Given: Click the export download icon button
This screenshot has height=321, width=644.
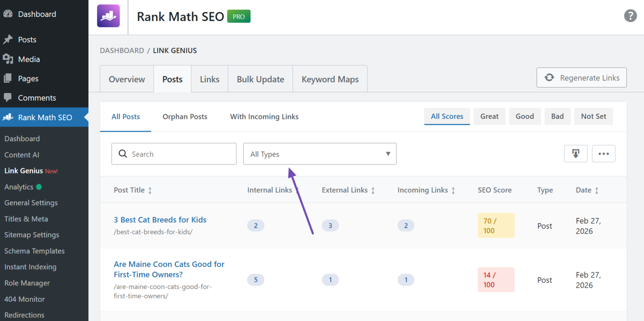Looking at the screenshot, I should (575, 154).
